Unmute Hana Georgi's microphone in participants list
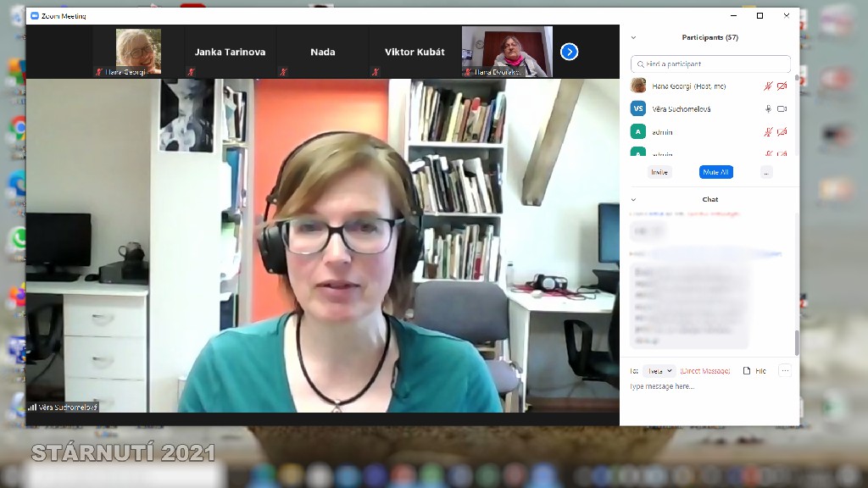Screen dimensions: 868x488 point(768,86)
